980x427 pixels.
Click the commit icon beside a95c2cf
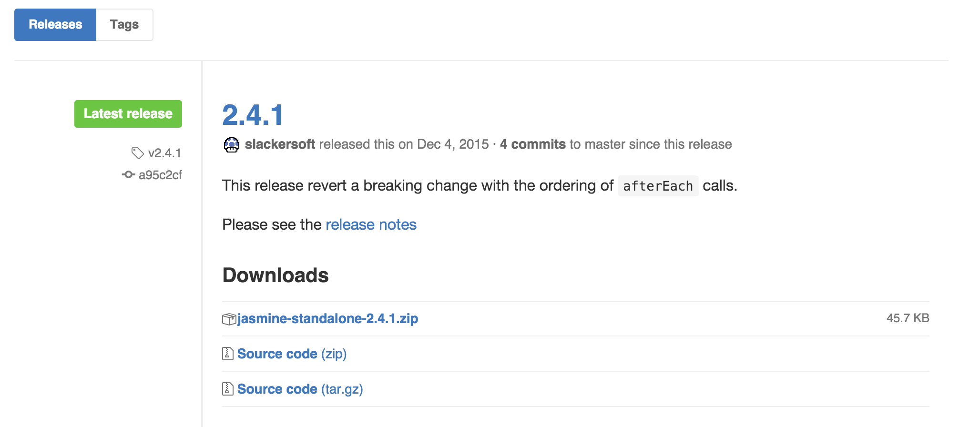[128, 175]
